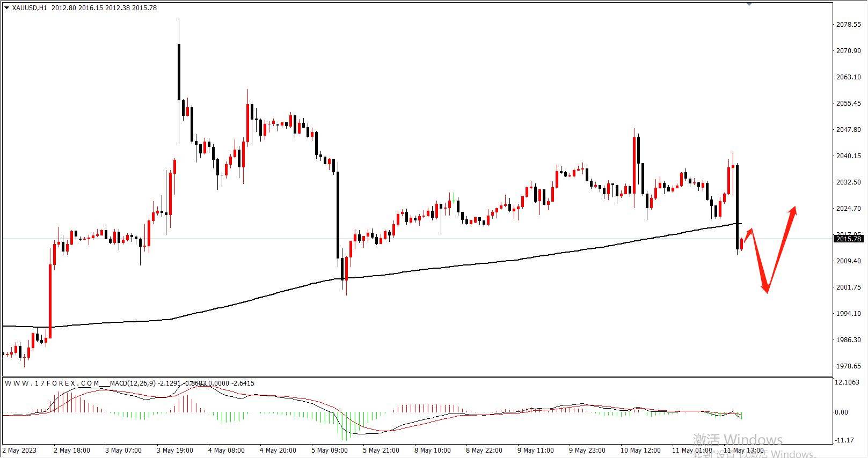Click the XAUUSD,H1 chart symbol title

(30, 8)
